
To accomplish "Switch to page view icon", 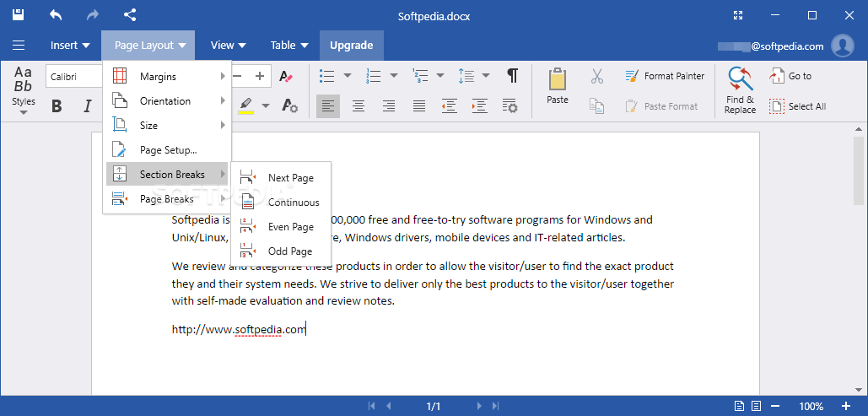I will click(x=739, y=406).
